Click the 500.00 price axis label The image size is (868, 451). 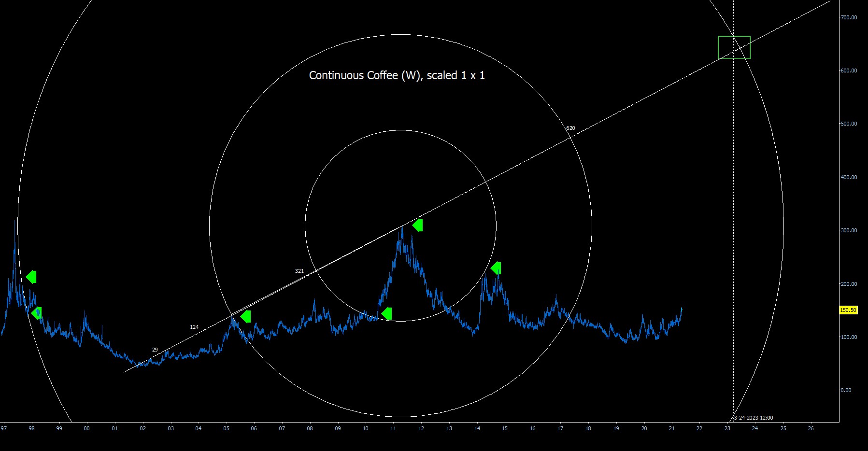[x=849, y=124]
